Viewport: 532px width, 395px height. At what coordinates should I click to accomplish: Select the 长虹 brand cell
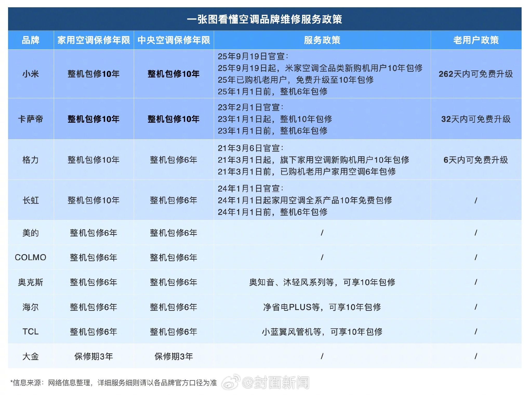31,200
